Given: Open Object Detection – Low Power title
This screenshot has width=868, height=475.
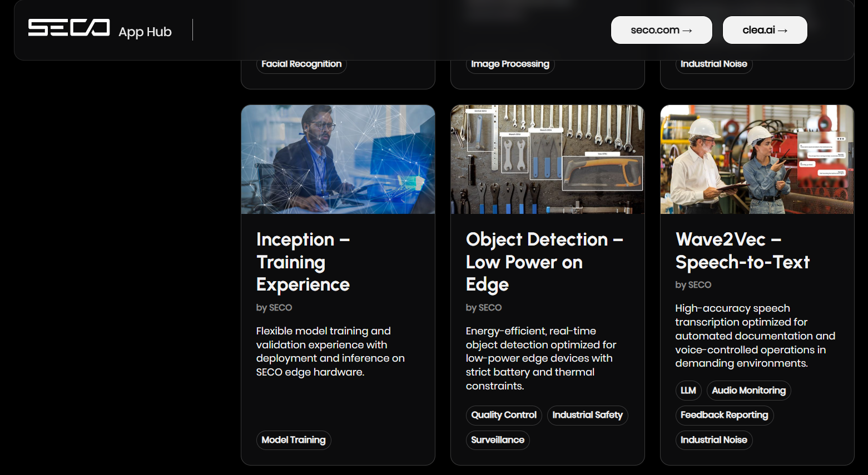Looking at the screenshot, I should tap(544, 262).
